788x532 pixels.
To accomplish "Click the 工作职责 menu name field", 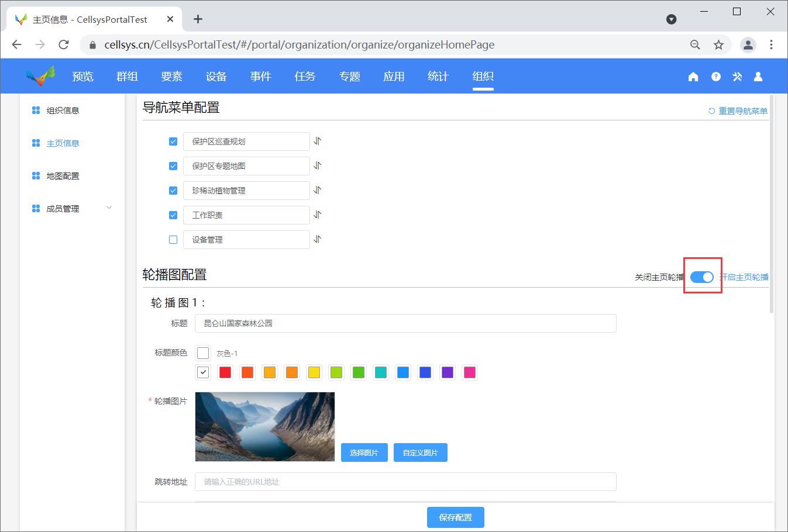I will pos(246,215).
